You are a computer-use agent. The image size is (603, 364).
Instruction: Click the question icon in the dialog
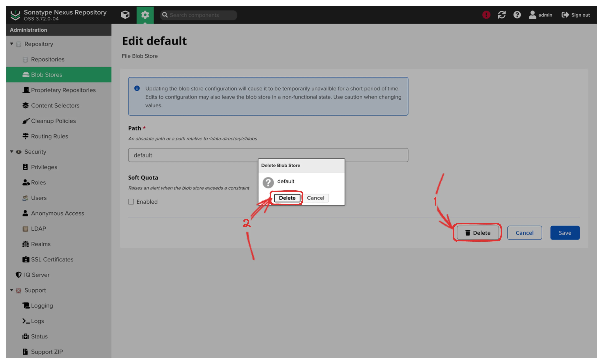click(x=268, y=182)
